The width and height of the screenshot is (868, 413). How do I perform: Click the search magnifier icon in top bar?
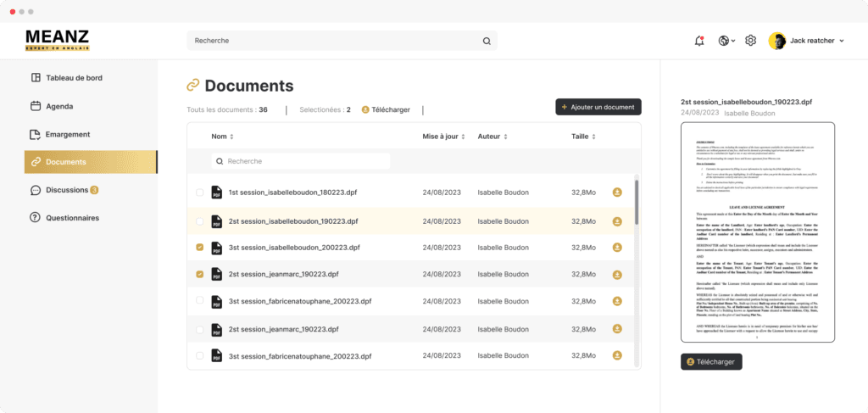(x=487, y=41)
